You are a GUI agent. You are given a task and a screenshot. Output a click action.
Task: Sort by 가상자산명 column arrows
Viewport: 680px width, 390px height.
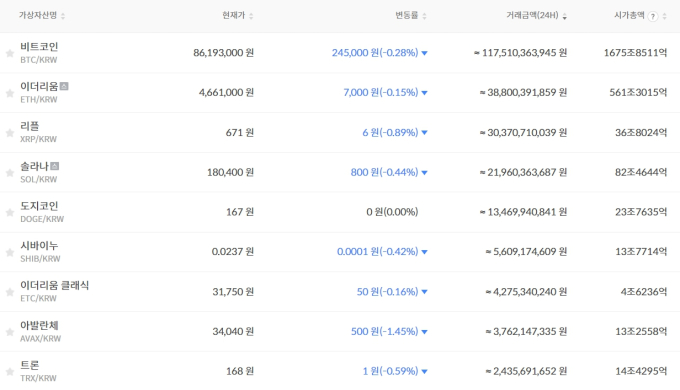click(63, 16)
